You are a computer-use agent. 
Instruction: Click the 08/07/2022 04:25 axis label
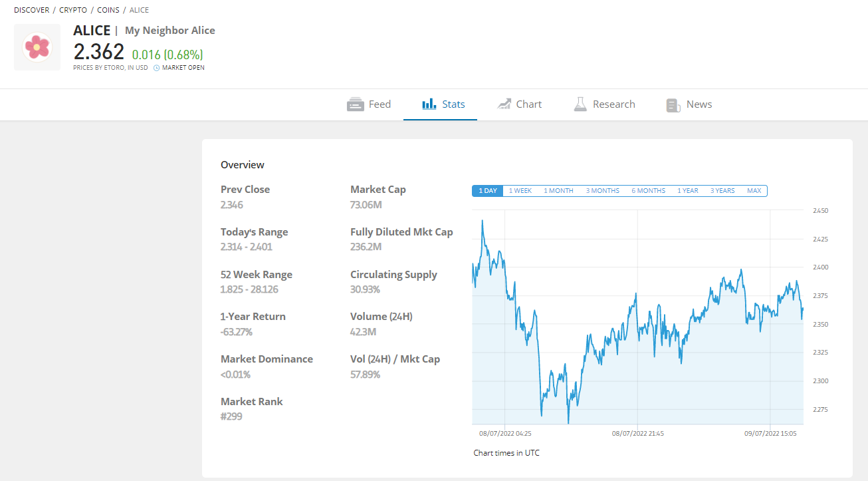[x=505, y=434]
